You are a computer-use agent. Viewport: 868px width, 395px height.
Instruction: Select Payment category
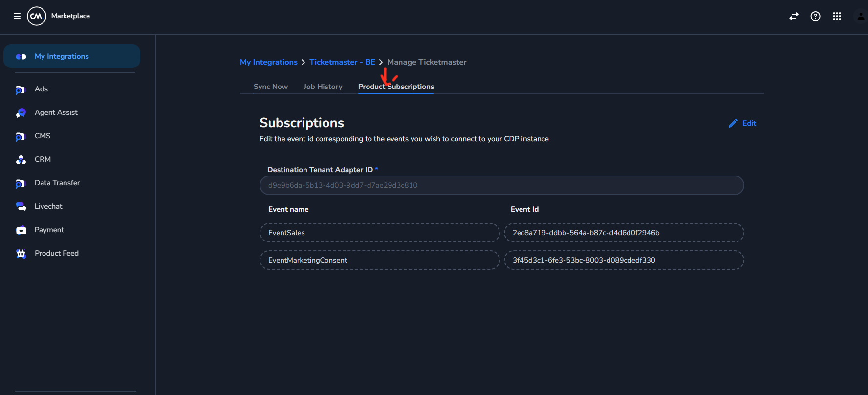click(49, 230)
